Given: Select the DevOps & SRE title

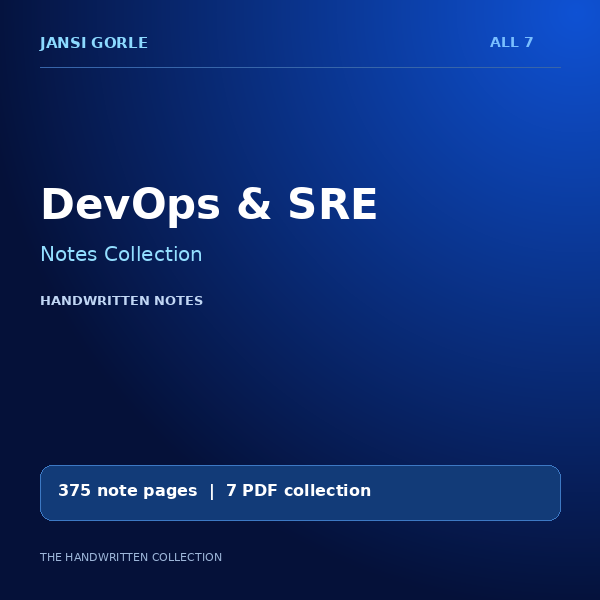Looking at the screenshot, I should click(x=209, y=205).
